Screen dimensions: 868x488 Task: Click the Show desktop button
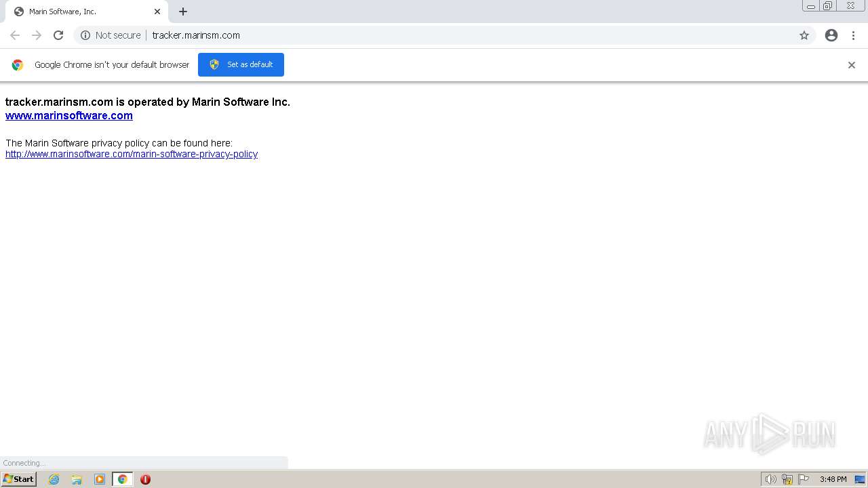(x=860, y=479)
